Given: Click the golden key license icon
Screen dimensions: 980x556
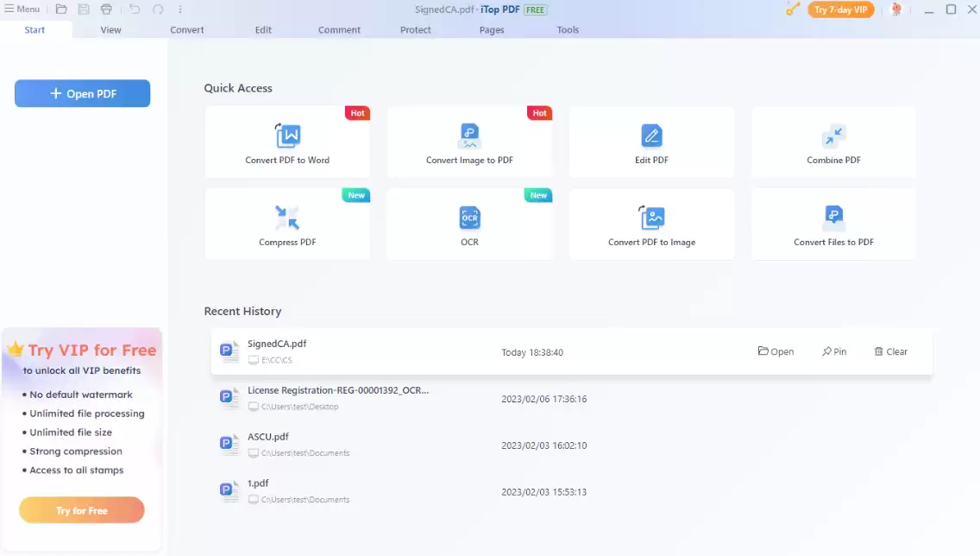Looking at the screenshot, I should click(793, 9).
